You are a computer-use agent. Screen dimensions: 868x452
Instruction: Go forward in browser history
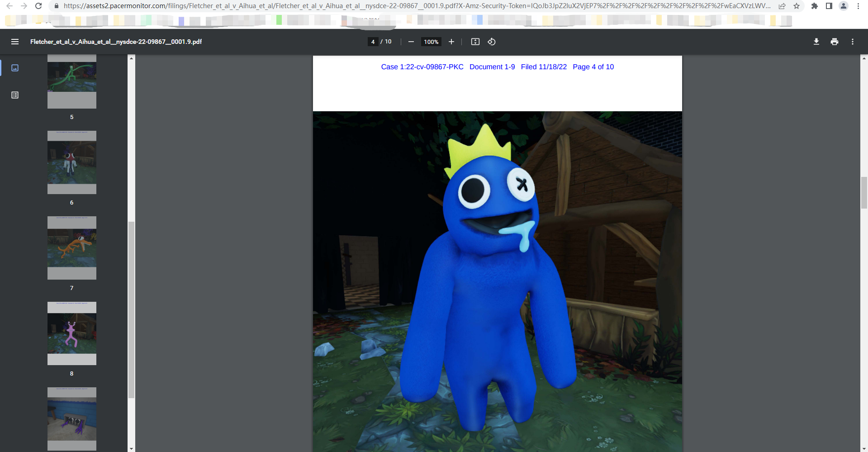pyautogui.click(x=24, y=6)
